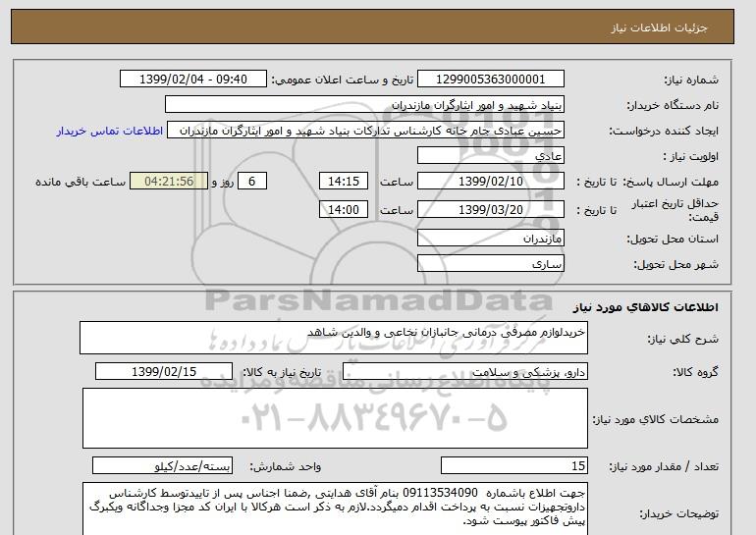Click the label واحد شمارش
Image resolution: width=756 pixels, height=535 pixels.
(x=285, y=467)
